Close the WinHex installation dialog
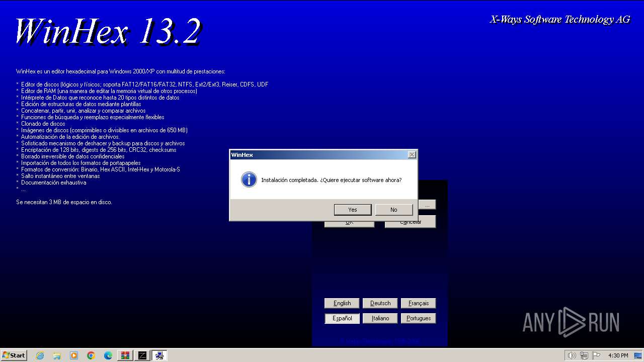 click(412, 155)
